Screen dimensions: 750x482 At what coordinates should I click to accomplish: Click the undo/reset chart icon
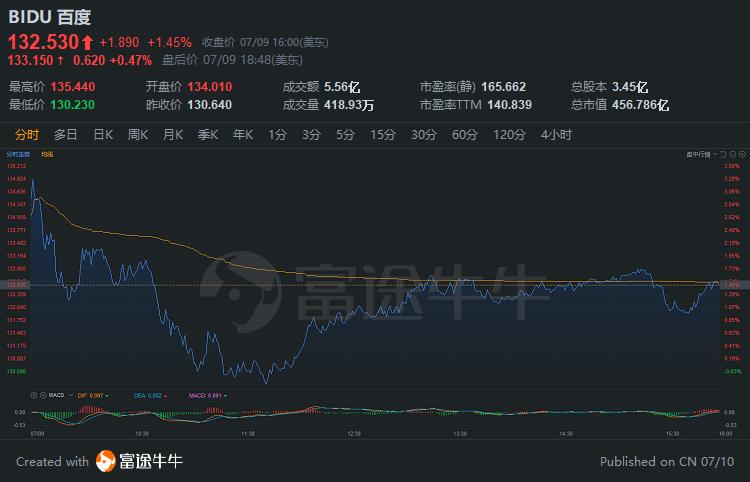click(x=723, y=154)
